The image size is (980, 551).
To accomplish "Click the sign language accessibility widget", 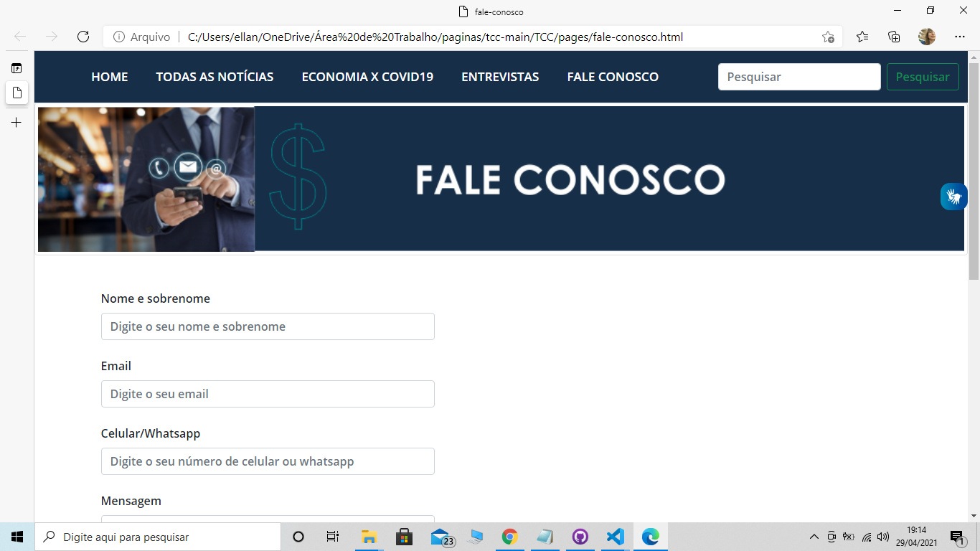I will [953, 196].
